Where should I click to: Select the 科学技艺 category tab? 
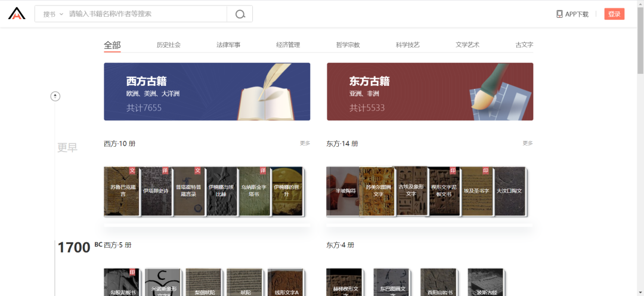[x=407, y=45]
